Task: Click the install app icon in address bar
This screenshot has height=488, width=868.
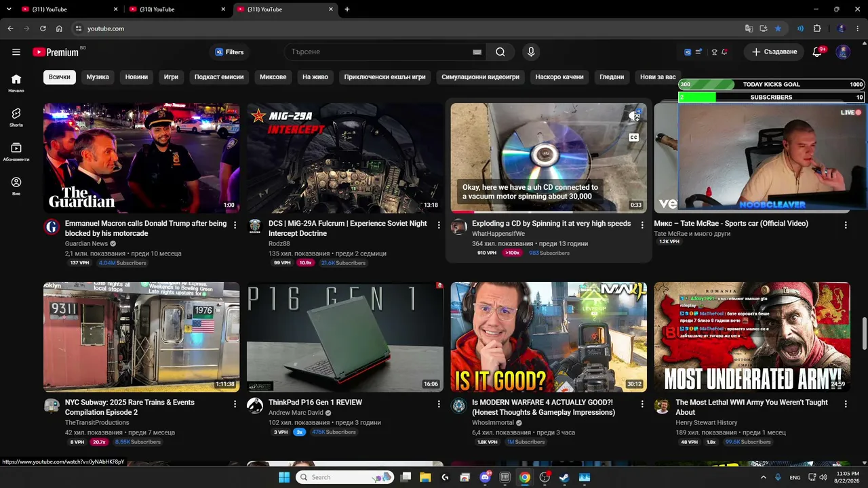Action: [763, 28]
